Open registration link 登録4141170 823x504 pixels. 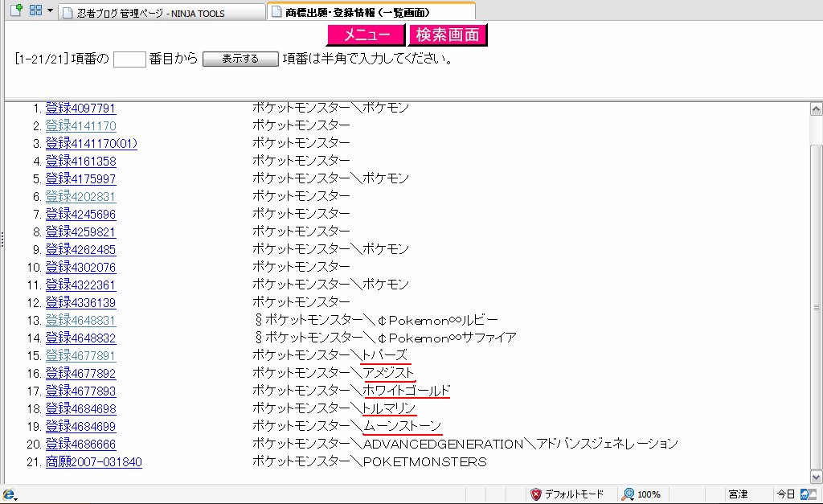tap(80, 126)
